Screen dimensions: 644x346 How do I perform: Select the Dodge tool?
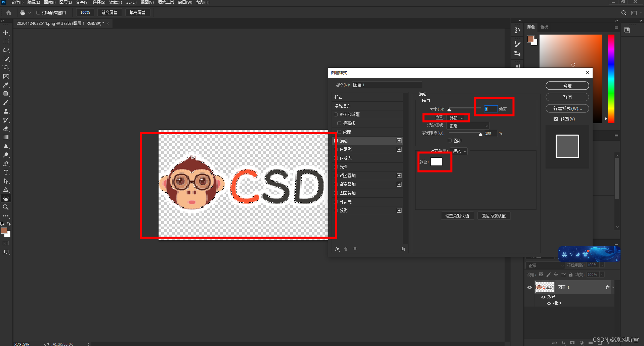point(6,155)
